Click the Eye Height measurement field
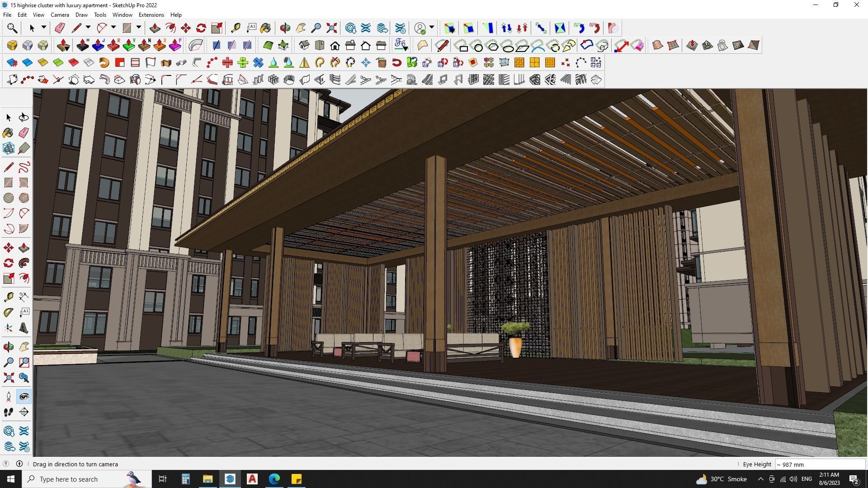This screenshot has height=488, width=868. click(820, 465)
